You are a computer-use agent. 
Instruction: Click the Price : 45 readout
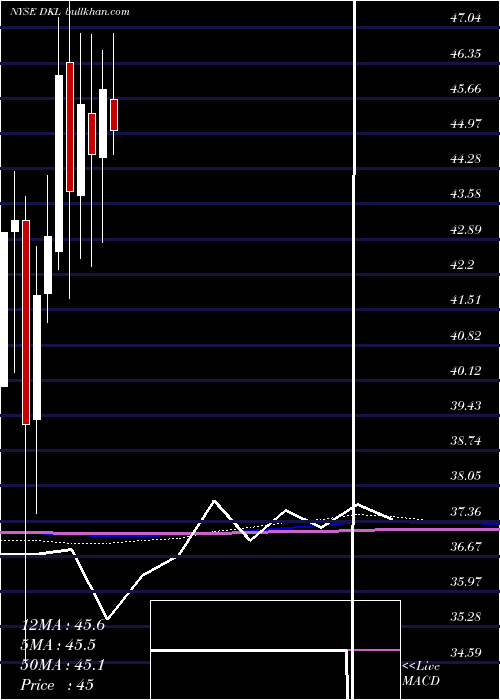[x=57, y=684]
